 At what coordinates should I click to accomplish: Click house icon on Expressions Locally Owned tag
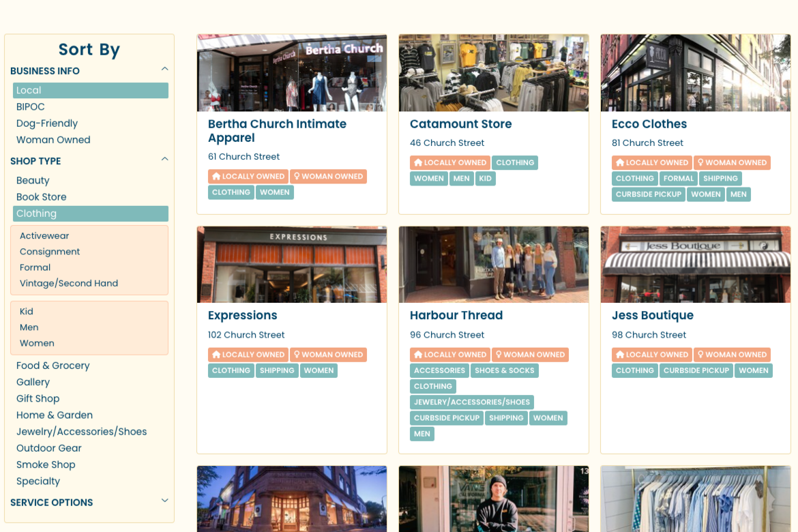click(216, 355)
